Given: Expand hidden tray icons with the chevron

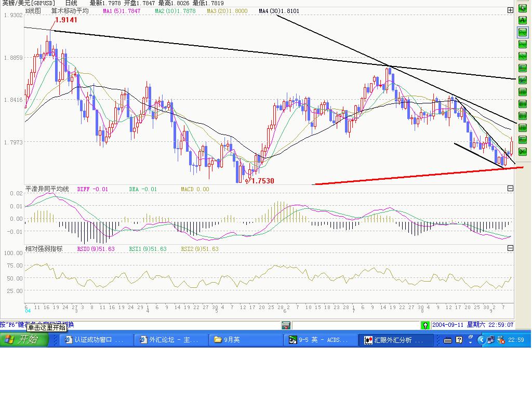Looking at the screenshot, I should coord(481,340).
